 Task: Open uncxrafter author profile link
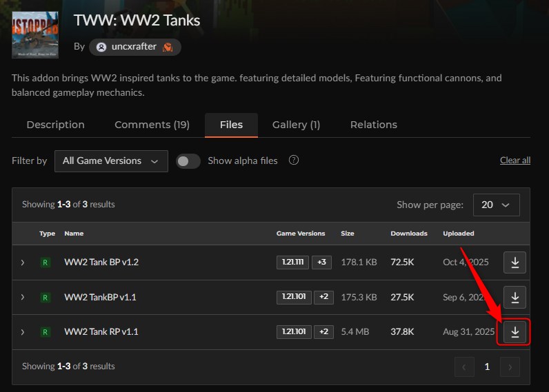(x=134, y=47)
